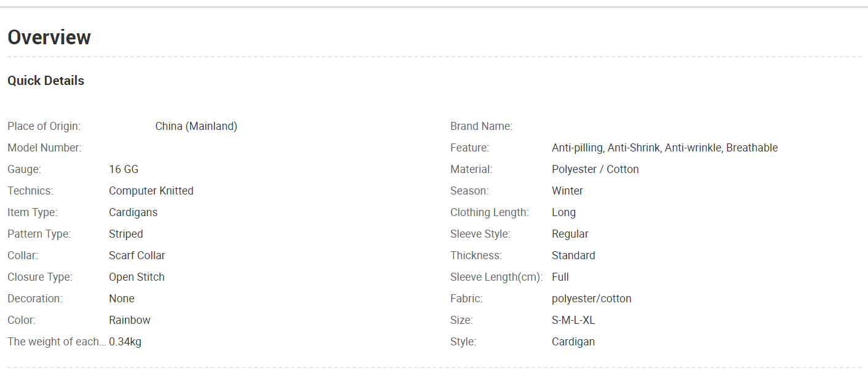Click the Computer Knitted technics value
Screen dimensions: 868x378
click(x=151, y=191)
